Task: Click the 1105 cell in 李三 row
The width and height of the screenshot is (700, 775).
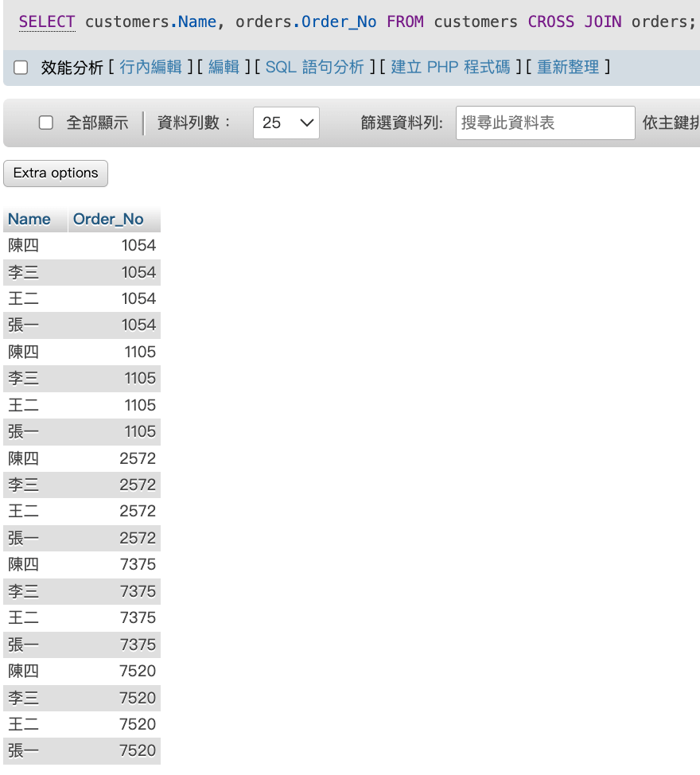Action: 140,379
